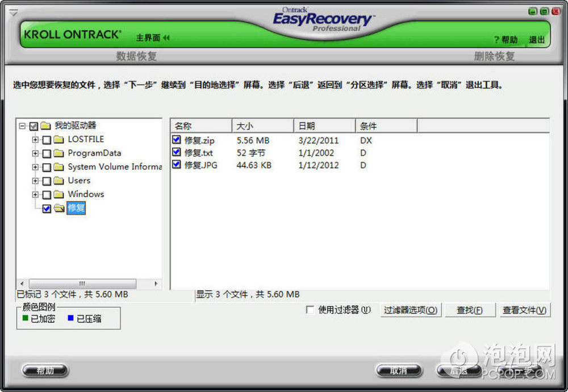Screen dimensions: 568x392
Task: Enable the 使用过滤器 checkbox
Action: pyautogui.click(x=310, y=310)
